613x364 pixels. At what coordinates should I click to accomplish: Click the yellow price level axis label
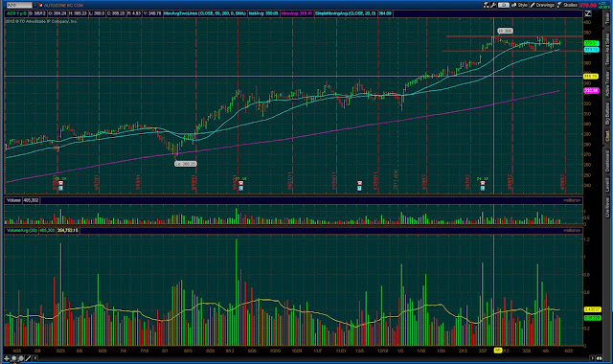590,77
